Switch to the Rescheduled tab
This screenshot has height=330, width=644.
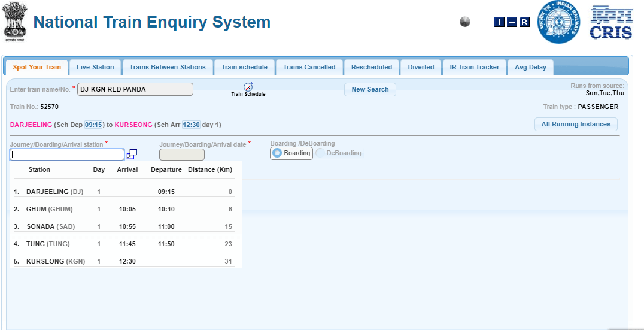[x=372, y=68]
